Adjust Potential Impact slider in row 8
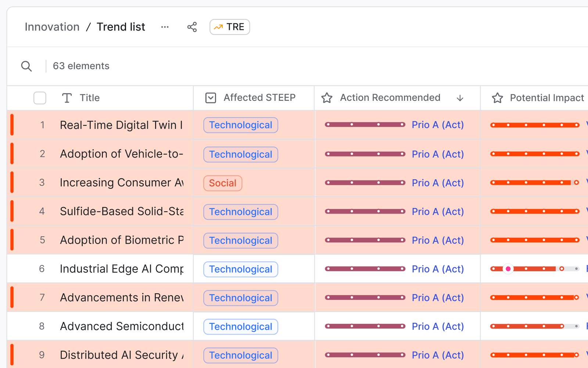Viewport: 588px width, 368px height. (x=535, y=326)
